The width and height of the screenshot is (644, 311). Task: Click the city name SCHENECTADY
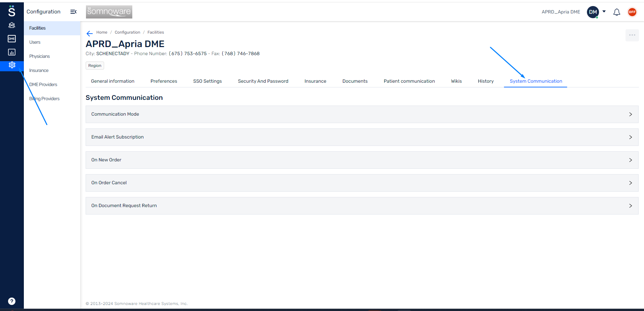point(113,53)
